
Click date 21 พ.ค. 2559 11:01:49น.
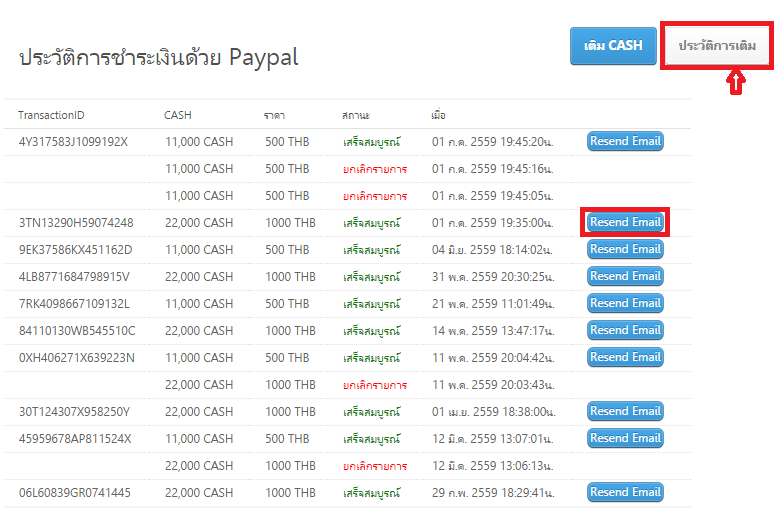493,304
